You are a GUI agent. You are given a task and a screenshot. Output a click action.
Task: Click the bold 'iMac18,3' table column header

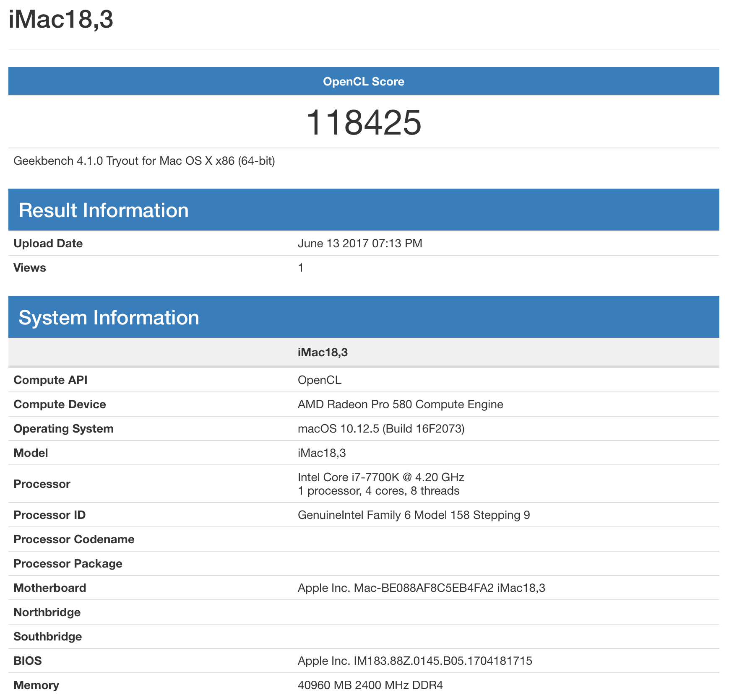(323, 353)
